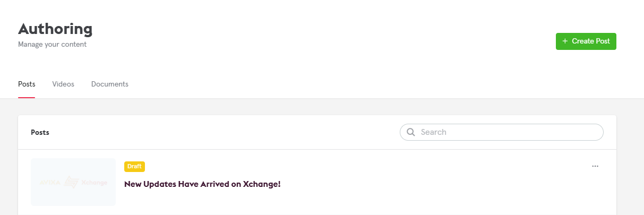The height and width of the screenshot is (215, 644).
Task: Click the yellow Draft status badge
Action: pyautogui.click(x=134, y=166)
